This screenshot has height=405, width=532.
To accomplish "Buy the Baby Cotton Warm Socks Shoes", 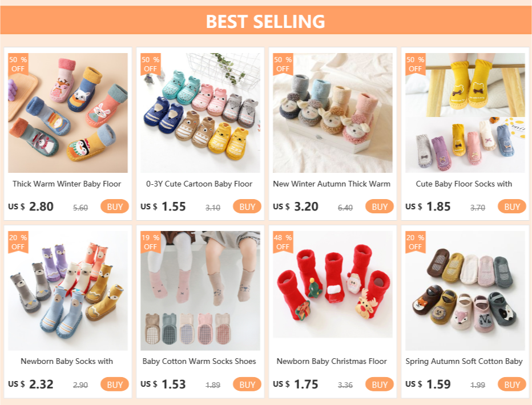I will coord(247,384).
